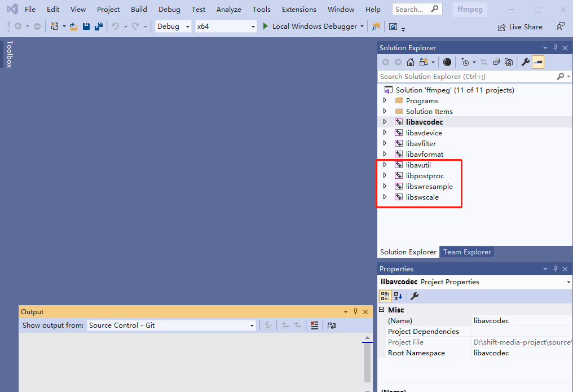The image size is (573, 392).
Task: Click Show All Files icon in Solution Explorer
Action: [x=509, y=62]
